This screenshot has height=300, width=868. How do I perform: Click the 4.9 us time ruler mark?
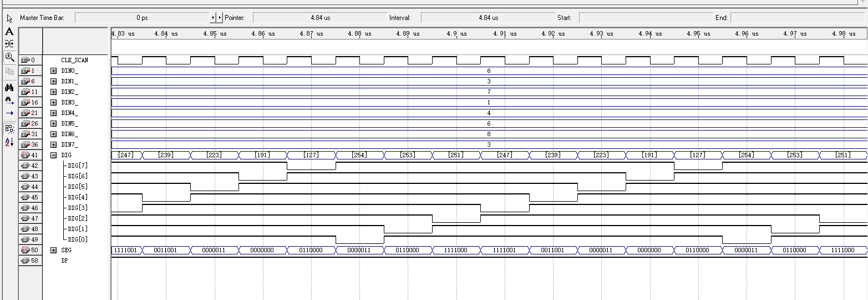pos(456,34)
